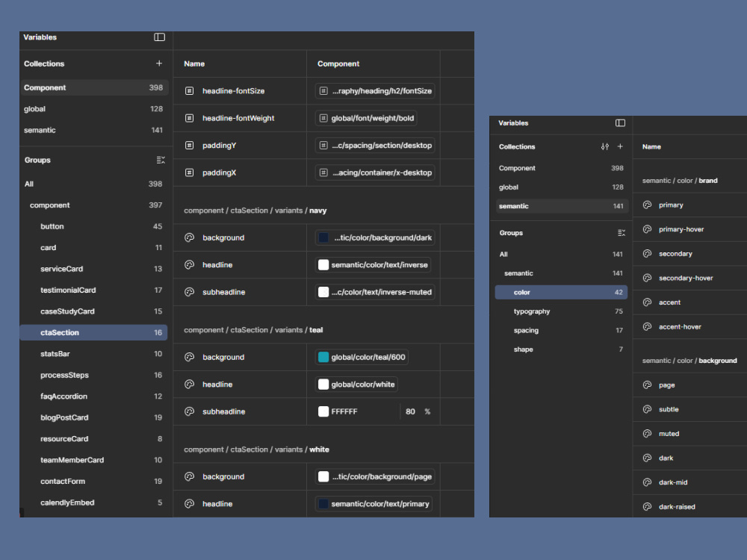Click color palette icon beside navy background
The image size is (747, 560).
point(189,237)
